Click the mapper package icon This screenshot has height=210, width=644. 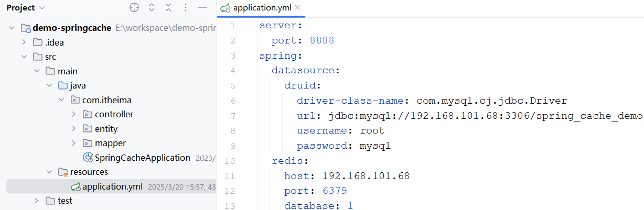point(88,143)
